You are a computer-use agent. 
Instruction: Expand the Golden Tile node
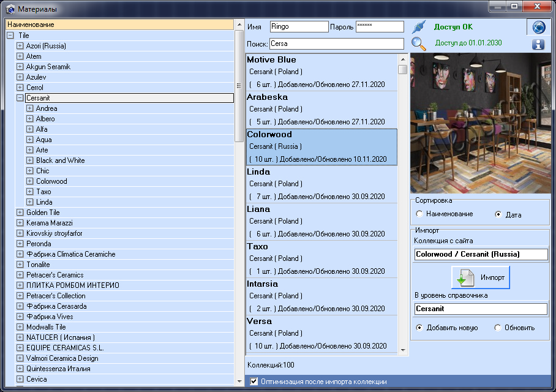[20, 212]
